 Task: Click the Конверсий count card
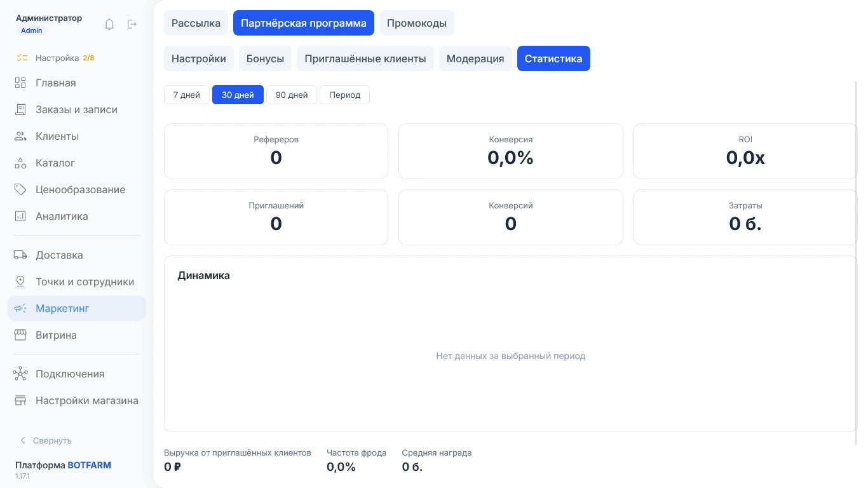(x=511, y=217)
